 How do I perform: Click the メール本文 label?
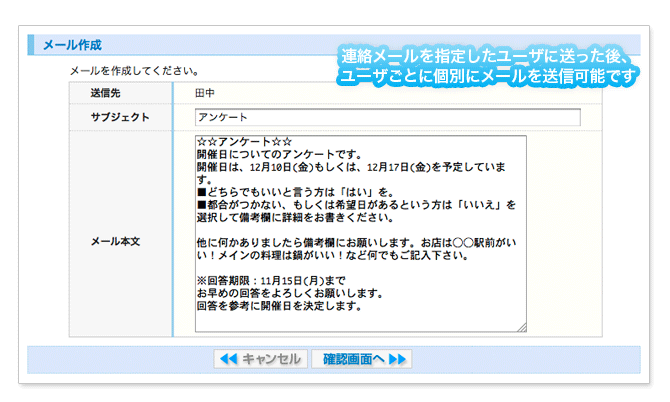click(x=115, y=241)
